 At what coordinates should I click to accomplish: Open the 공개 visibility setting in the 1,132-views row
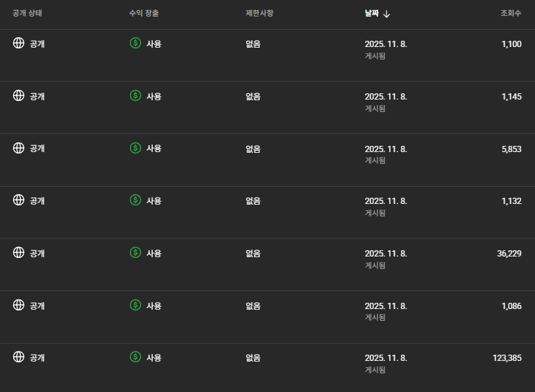[x=37, y=200]
